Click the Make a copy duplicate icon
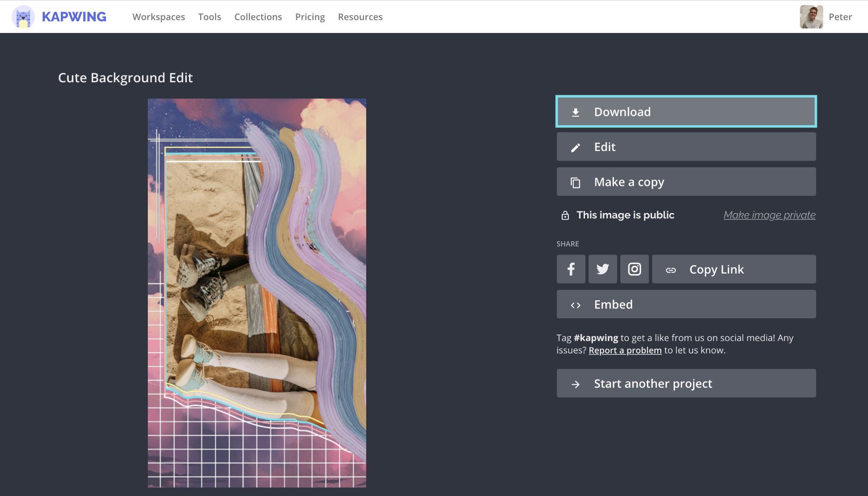The width and height of the screenshot is (868, 496). tap(576, 183)
